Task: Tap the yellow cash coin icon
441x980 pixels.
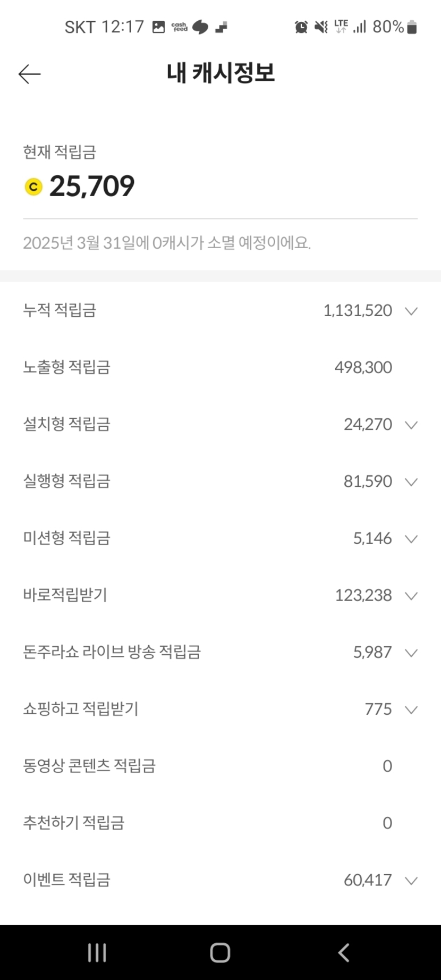Action: pos(33,187)
